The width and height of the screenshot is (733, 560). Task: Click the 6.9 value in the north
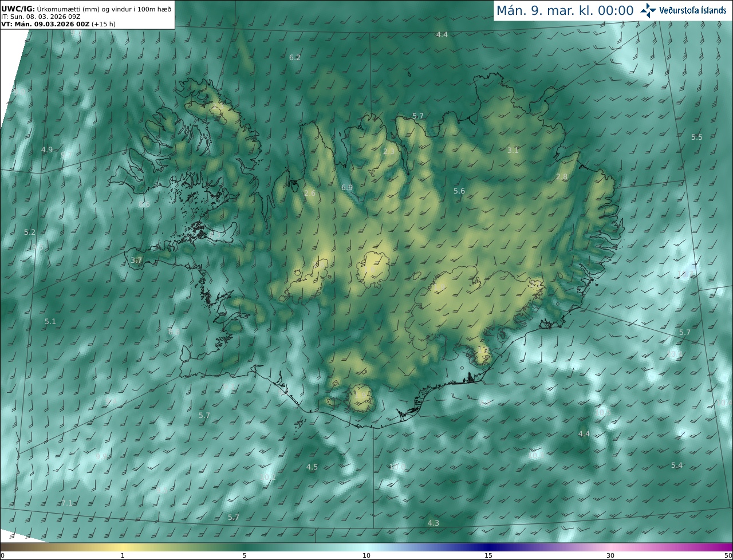tap(347, 188)
